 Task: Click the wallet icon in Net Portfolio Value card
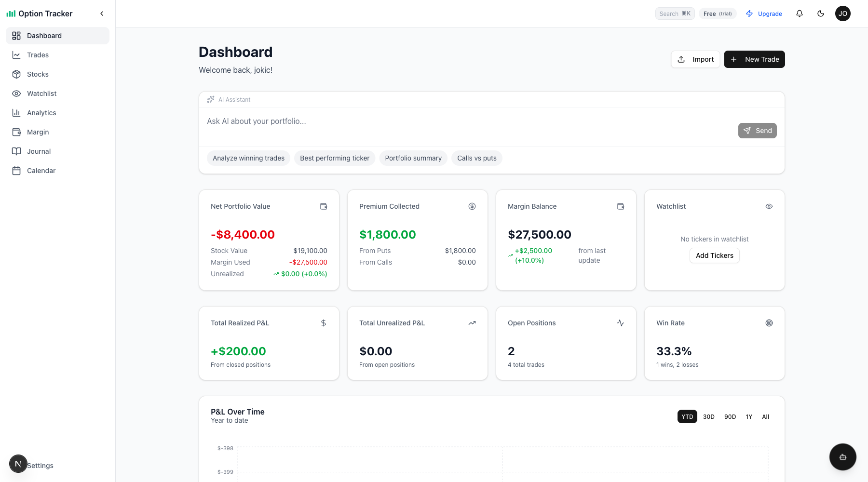[324, 206]
